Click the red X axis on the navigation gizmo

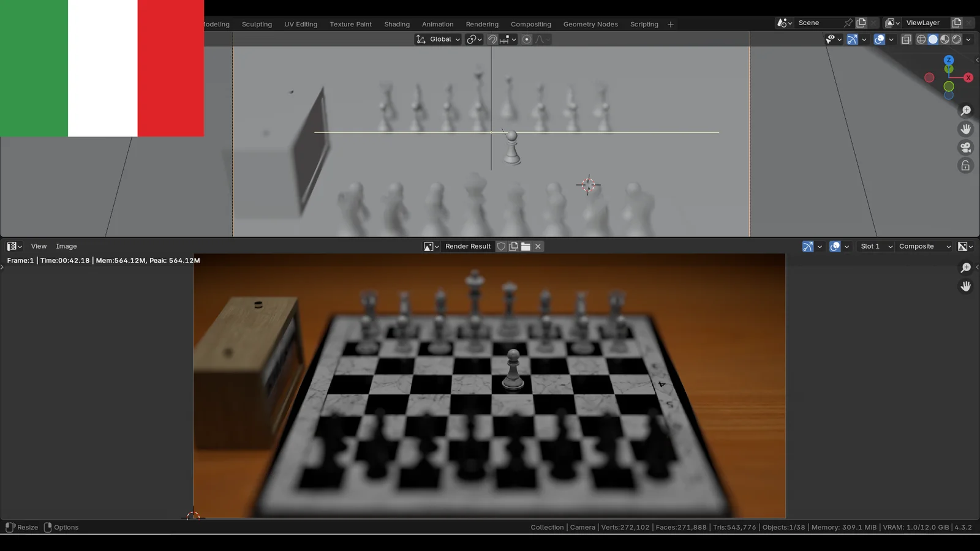coord(968,78)
